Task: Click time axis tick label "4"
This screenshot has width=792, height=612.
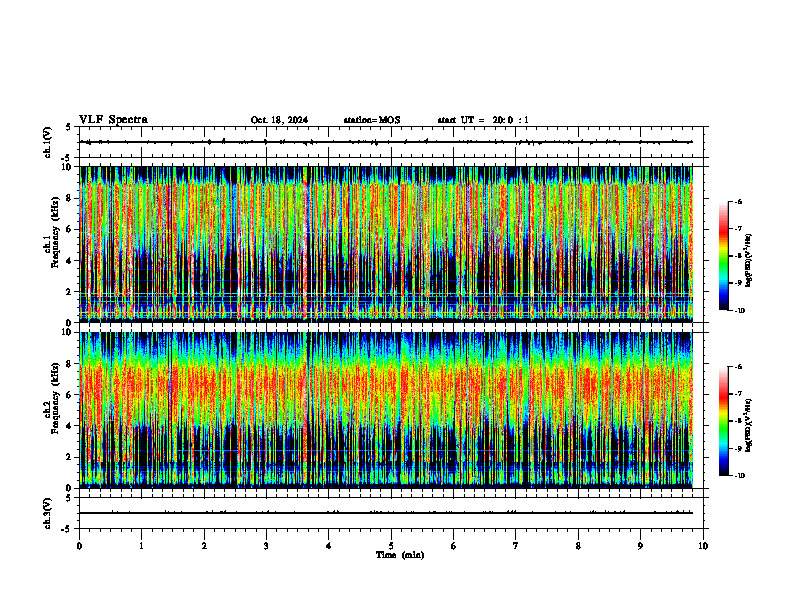Action: [328, 546]
